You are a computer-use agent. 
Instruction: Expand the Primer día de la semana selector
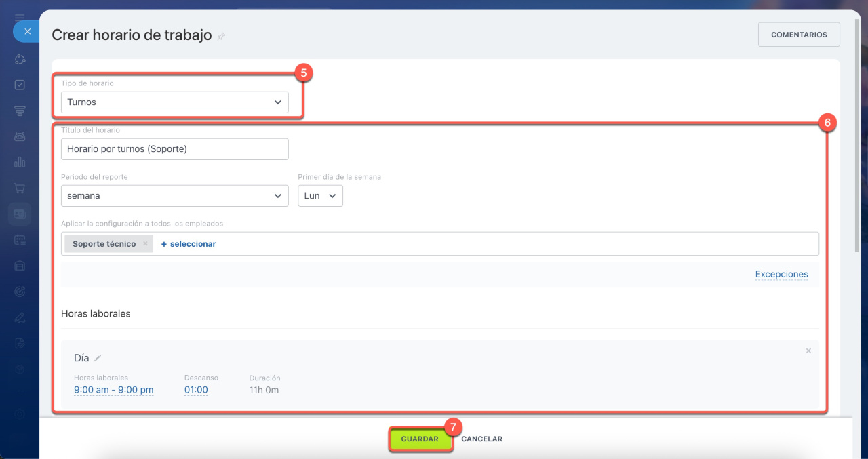[320, 196]
